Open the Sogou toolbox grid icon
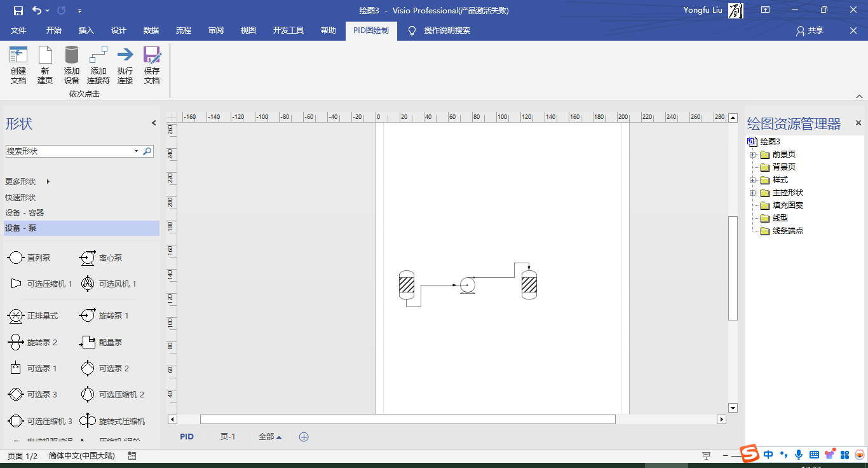The height and width of the screenshot is (468, 868). (x=844, y=455)
